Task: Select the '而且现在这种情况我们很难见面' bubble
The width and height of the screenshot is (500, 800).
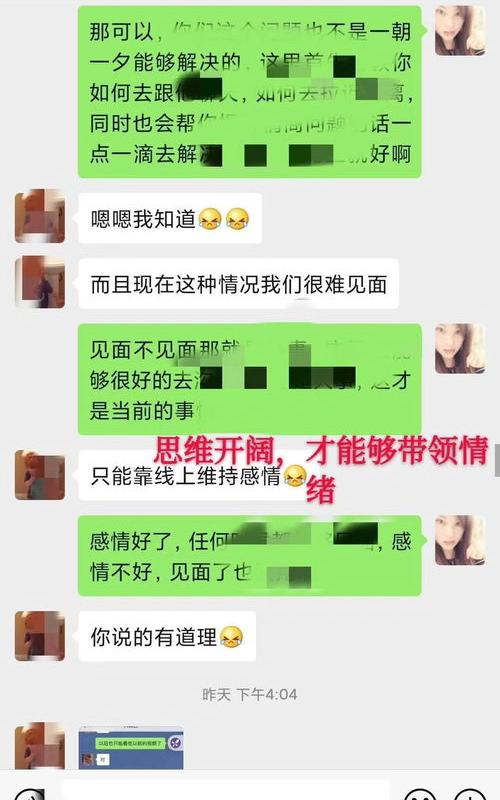Action: coord(238,284)
